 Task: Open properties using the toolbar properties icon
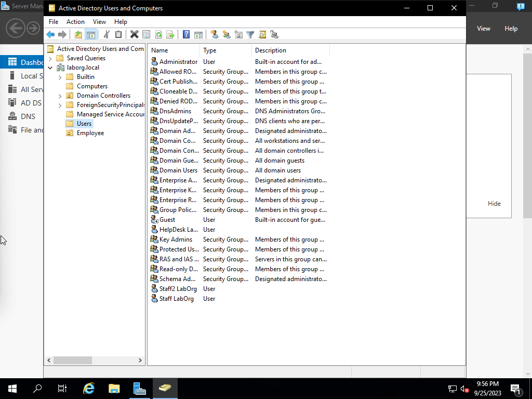[x=147, y=34]
